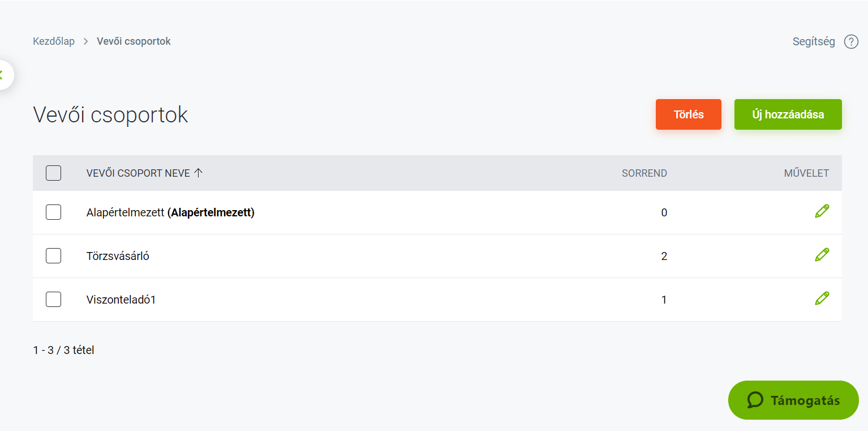Go to Kezdőlap breadcrumb link
Screen dimensions: 868x431
click(54, 41)
